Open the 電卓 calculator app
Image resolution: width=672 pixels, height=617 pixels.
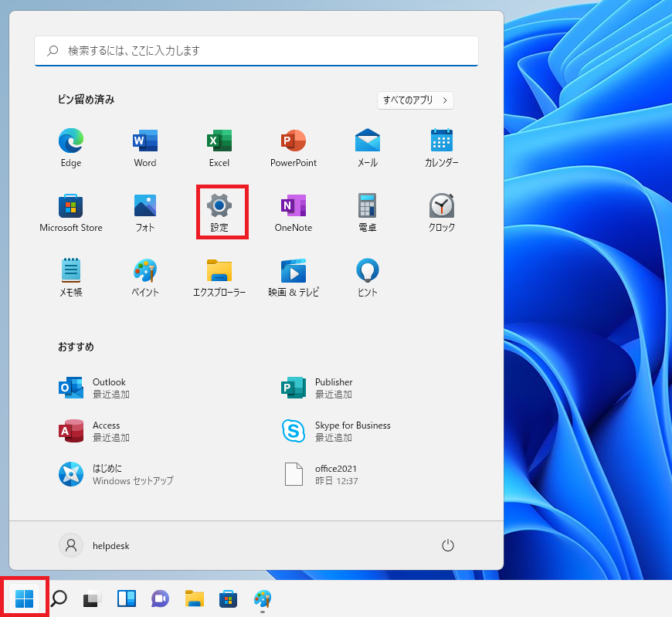(x=368, y=212)
